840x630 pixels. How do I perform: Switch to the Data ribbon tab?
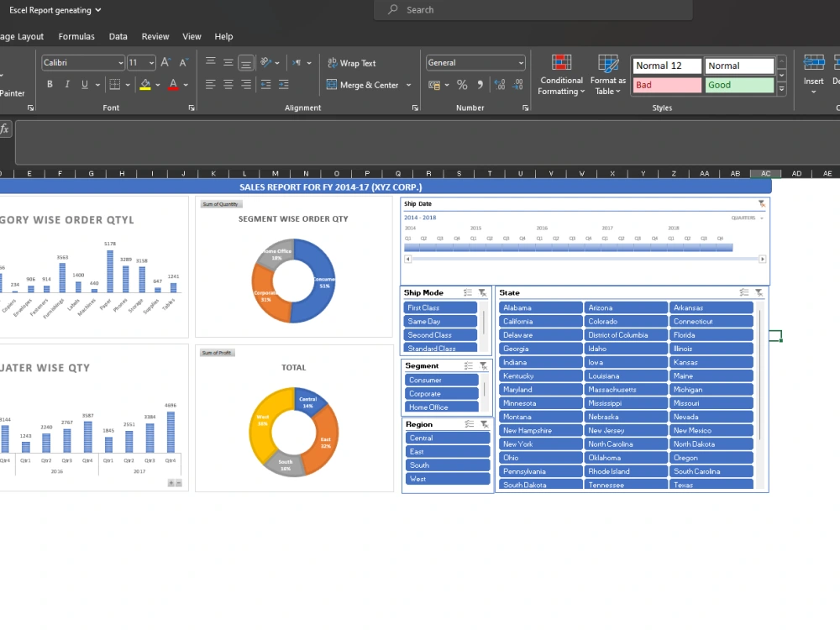click(118, 36)
